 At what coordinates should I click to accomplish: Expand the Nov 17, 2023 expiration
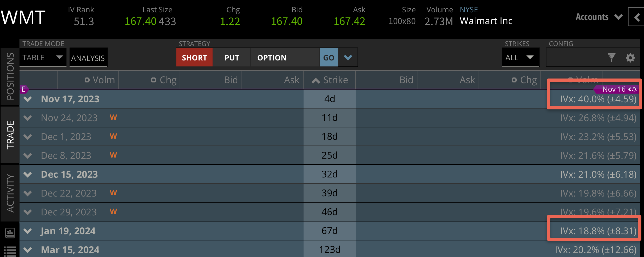coord(27,99)
